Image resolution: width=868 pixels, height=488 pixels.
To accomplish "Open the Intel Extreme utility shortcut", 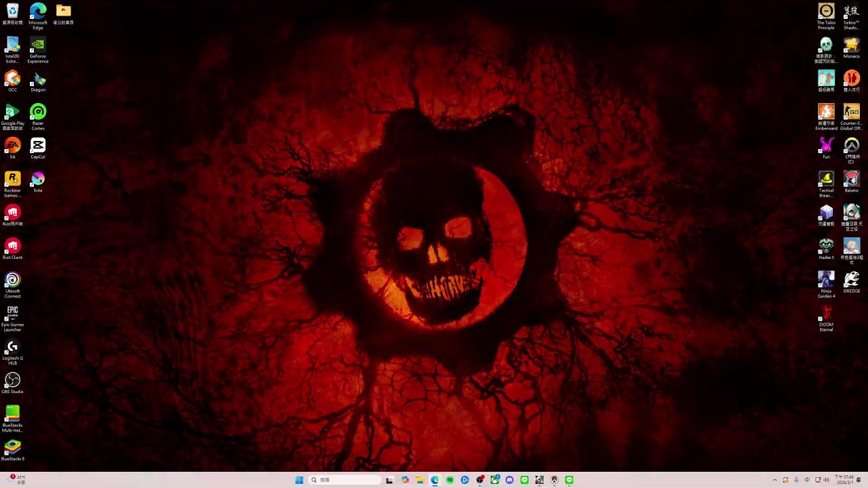I will [x=12, y=50].
